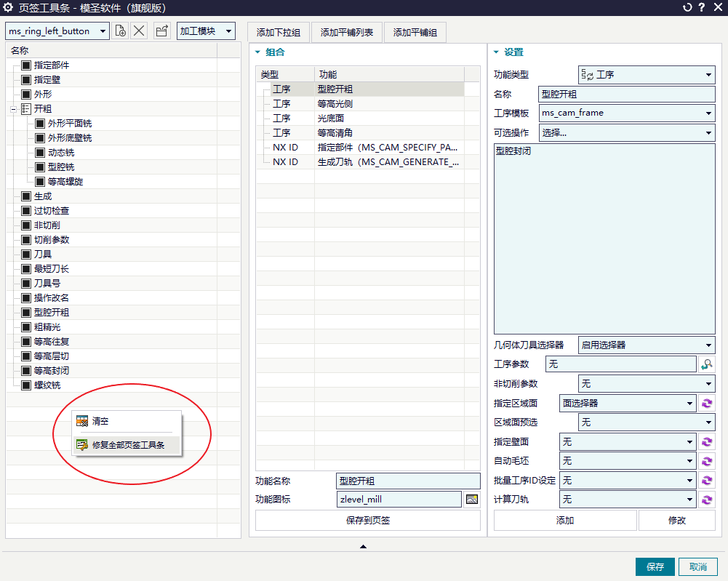
Task: Click the purple refresh icon beside 指定壁面
Action: coord(707,442)
